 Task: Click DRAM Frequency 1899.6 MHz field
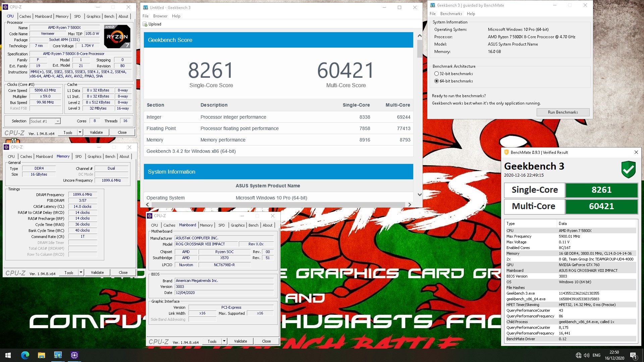83,194
